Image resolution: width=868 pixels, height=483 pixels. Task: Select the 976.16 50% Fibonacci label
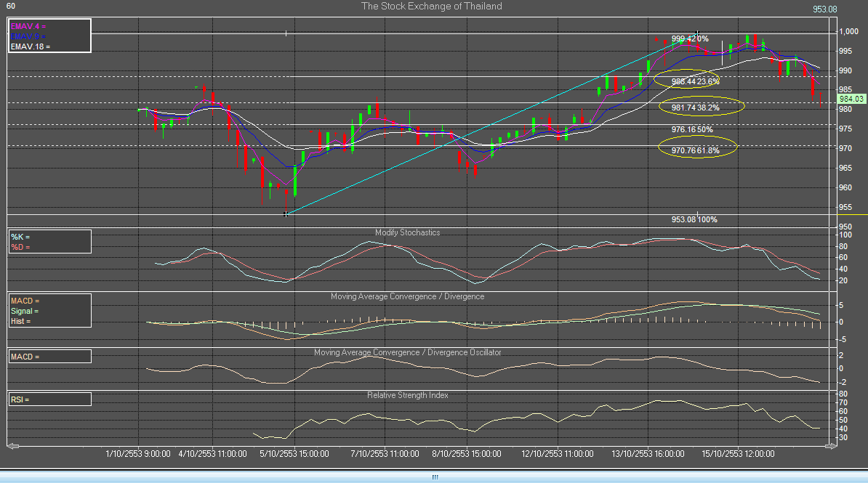coord(692,129)
